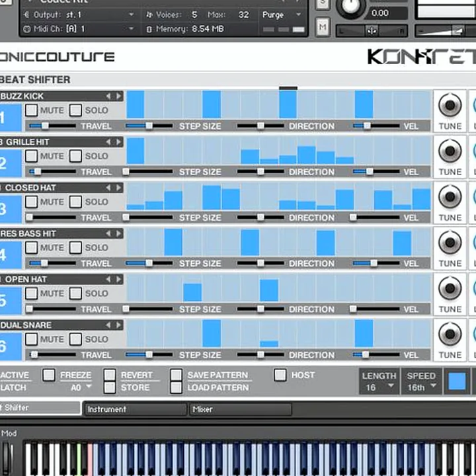Click the track 1 number pad
Screen dimensions: 476x476
11,118
